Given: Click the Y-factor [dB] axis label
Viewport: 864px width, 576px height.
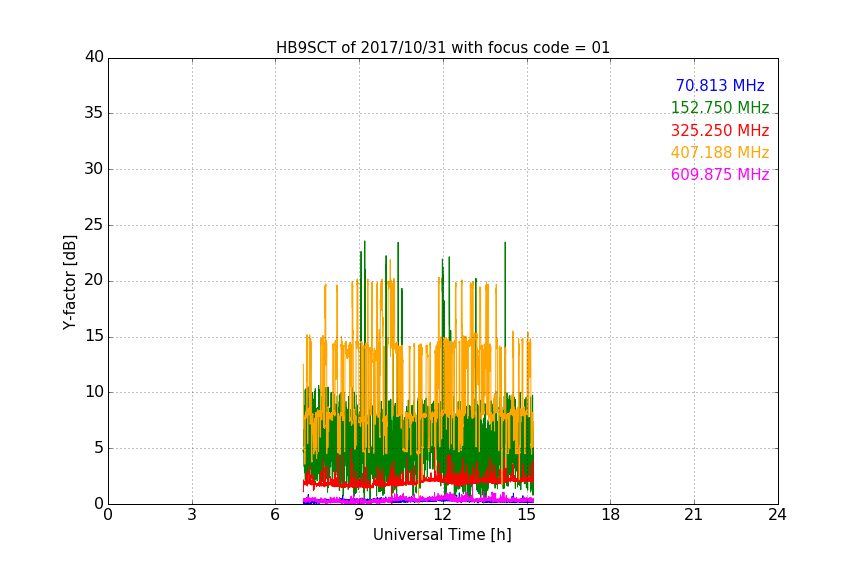Looking at the screenshot, I should tap(69, 282).
